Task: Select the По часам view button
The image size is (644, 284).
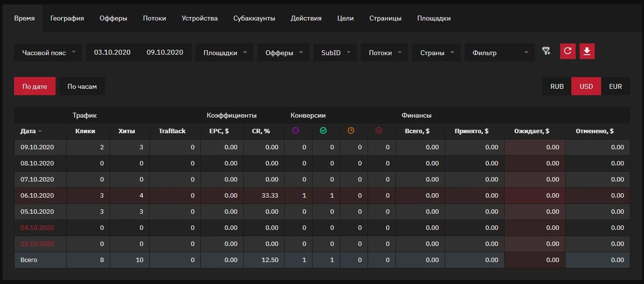Action: 82,86
